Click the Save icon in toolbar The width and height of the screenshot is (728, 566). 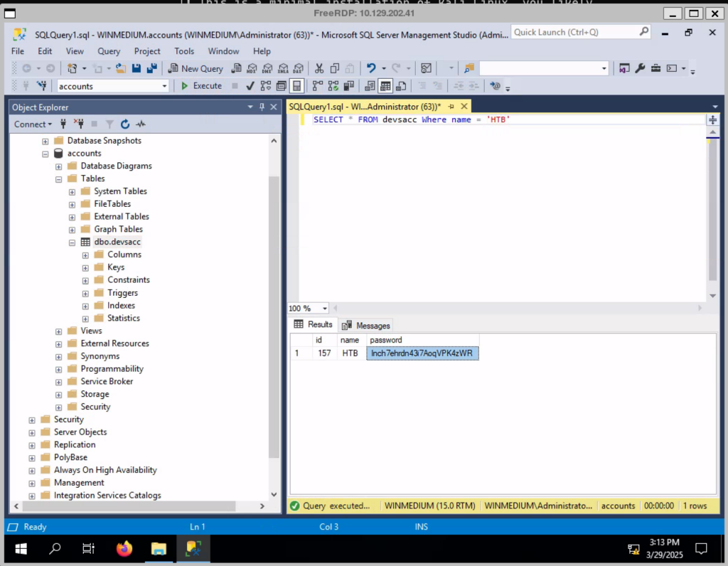pyautogui.click(x=136, y=68)
